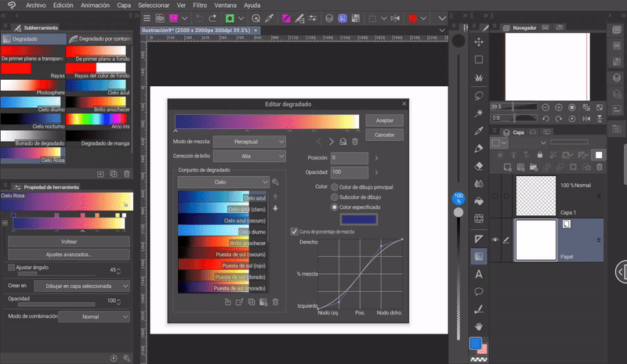Expand the 'Corrección de brillo' dropdown
The image size is (627, 364).
tap(250, 157)
